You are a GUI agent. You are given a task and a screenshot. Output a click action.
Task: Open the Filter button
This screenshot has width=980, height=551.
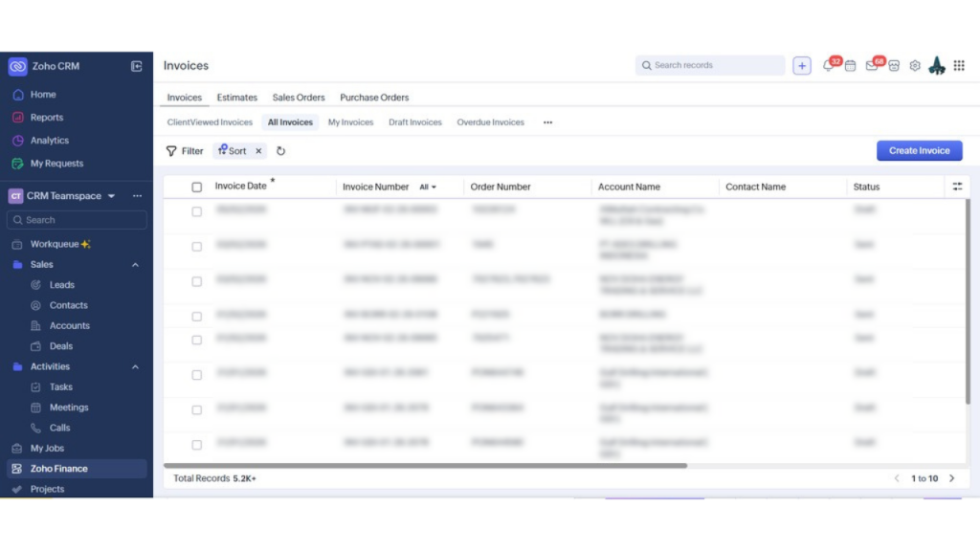(x=185, y=151)
